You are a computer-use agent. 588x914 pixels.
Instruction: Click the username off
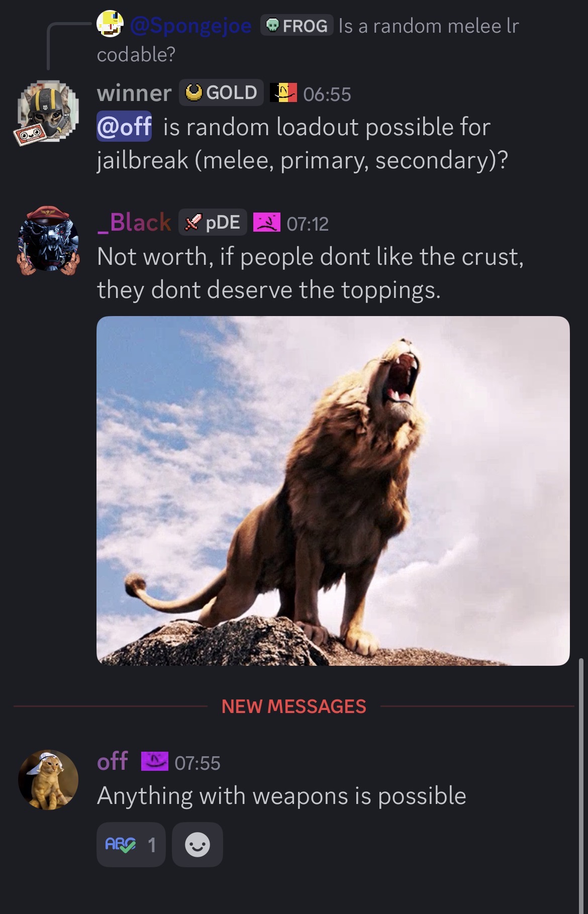pyautogui.click(x=112, y=761)
